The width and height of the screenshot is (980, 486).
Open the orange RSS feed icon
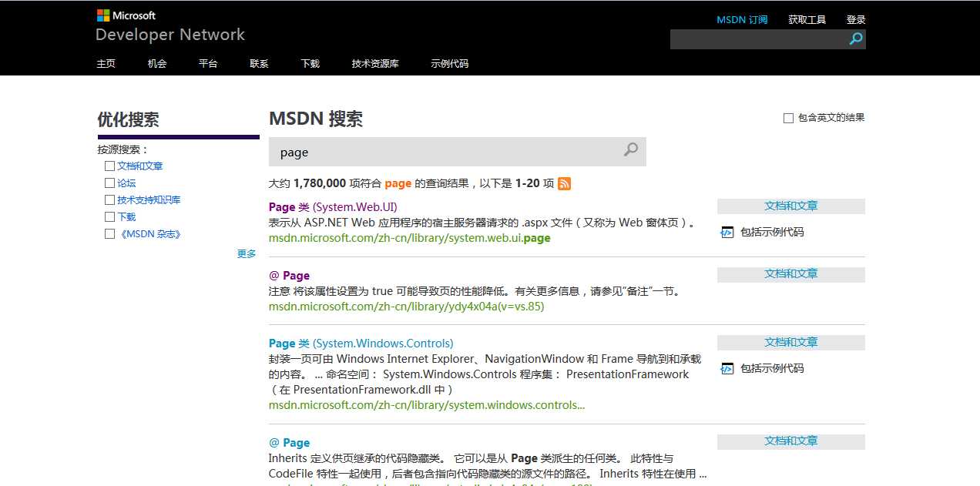click(565, 183)
